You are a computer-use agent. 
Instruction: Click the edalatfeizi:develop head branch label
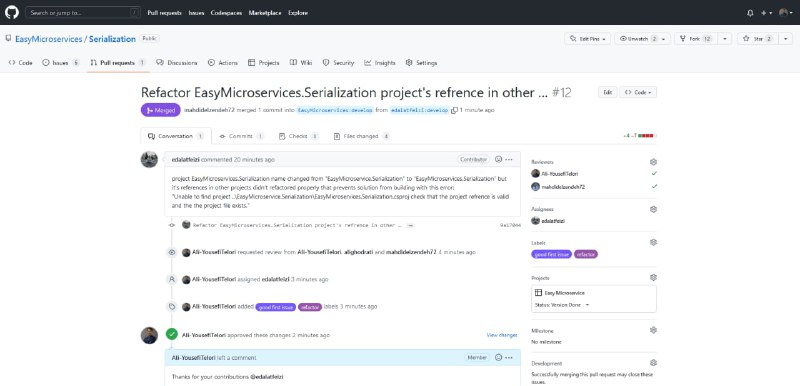pos(419,110)
